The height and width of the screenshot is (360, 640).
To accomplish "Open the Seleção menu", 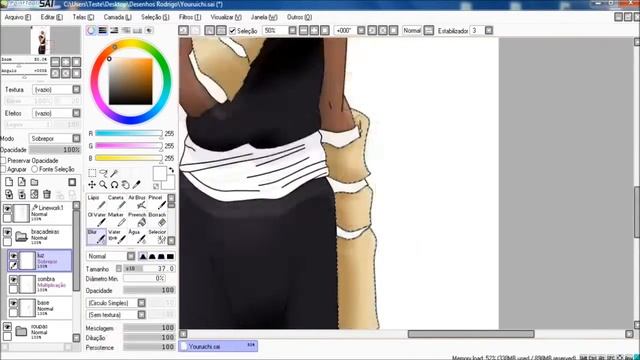I will click(155, 17).
